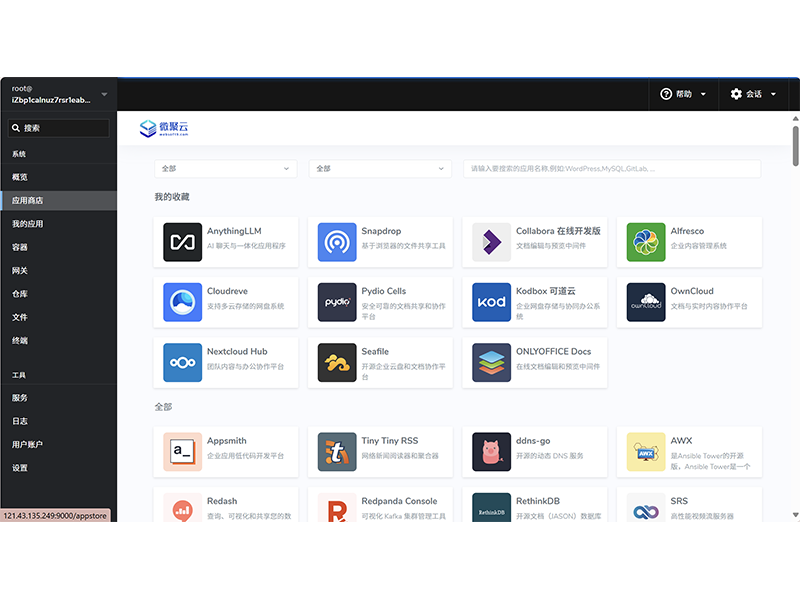Select the Kodbox app icon

click(491, 303)
